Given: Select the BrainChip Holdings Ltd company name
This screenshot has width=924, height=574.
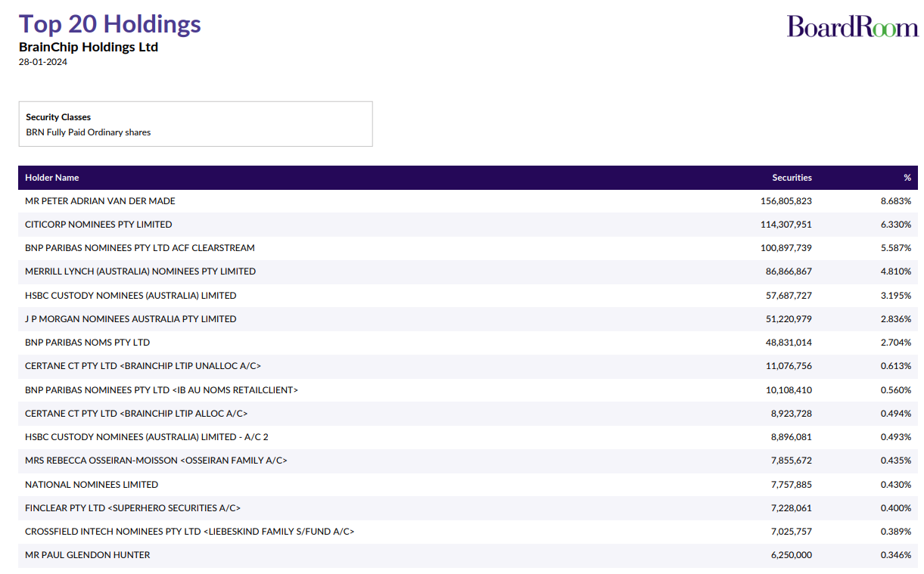Looking at the screenshot, I should (89, 47).
